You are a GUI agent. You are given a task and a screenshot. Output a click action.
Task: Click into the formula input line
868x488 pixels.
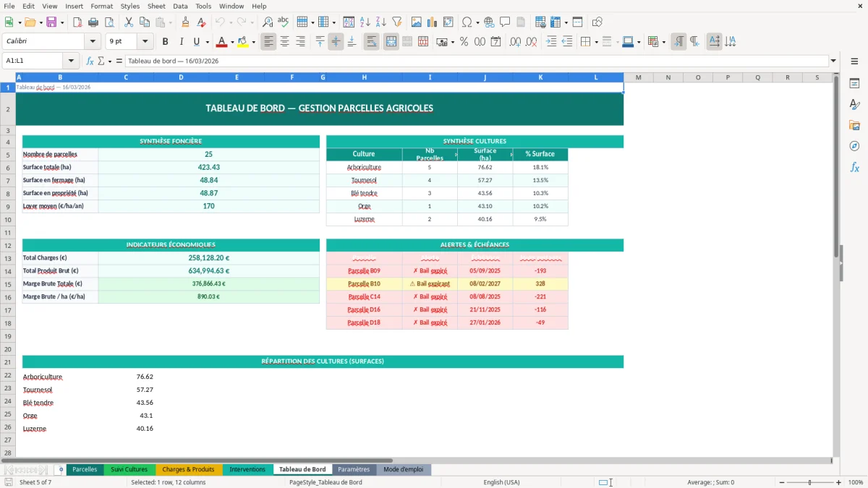[476, 61]
